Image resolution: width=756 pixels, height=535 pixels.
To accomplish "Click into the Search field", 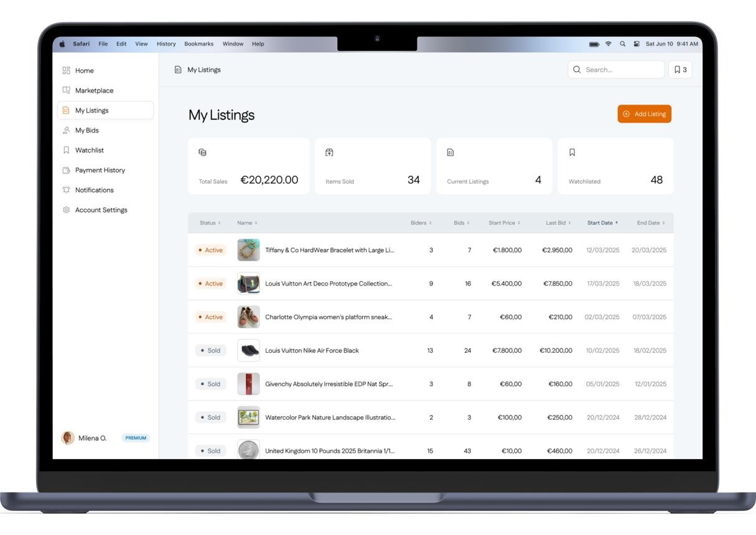I will click(616, 70).
